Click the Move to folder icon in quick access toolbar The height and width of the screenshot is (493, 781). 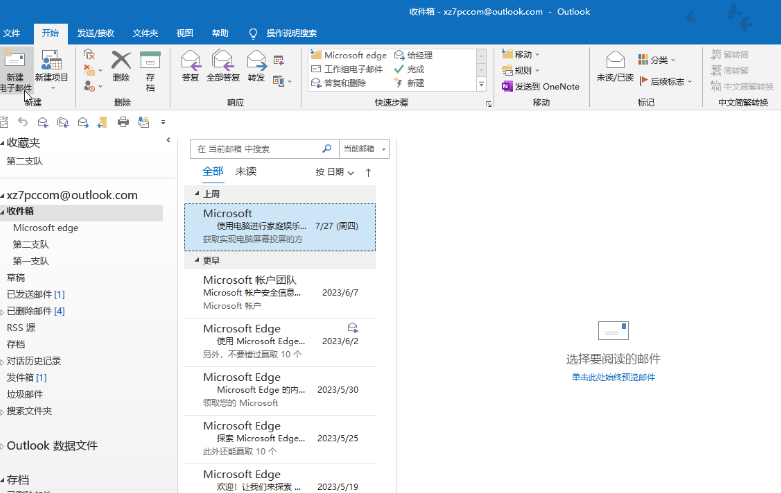[103, 122]
